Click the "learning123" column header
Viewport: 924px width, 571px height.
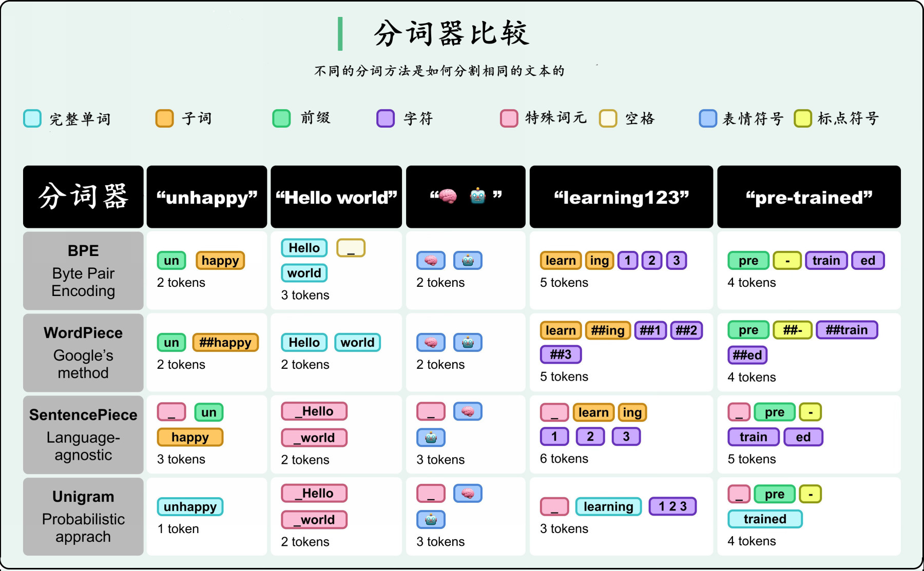click(621, 197)
